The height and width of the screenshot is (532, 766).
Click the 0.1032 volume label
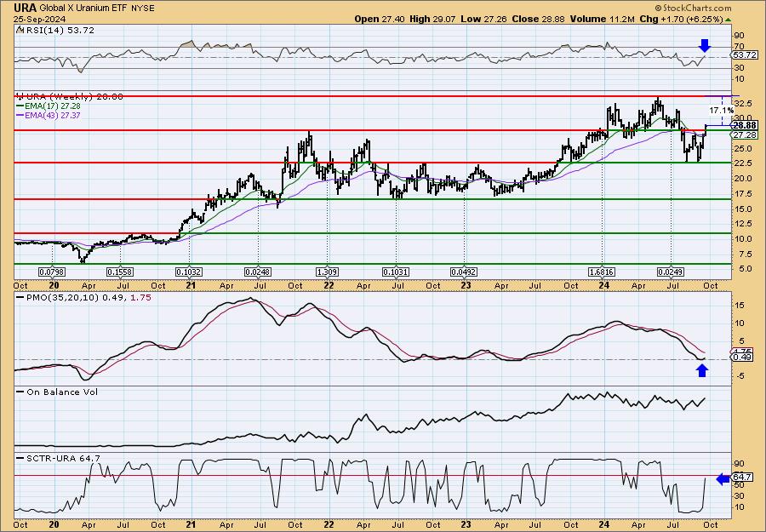[189, 272]
